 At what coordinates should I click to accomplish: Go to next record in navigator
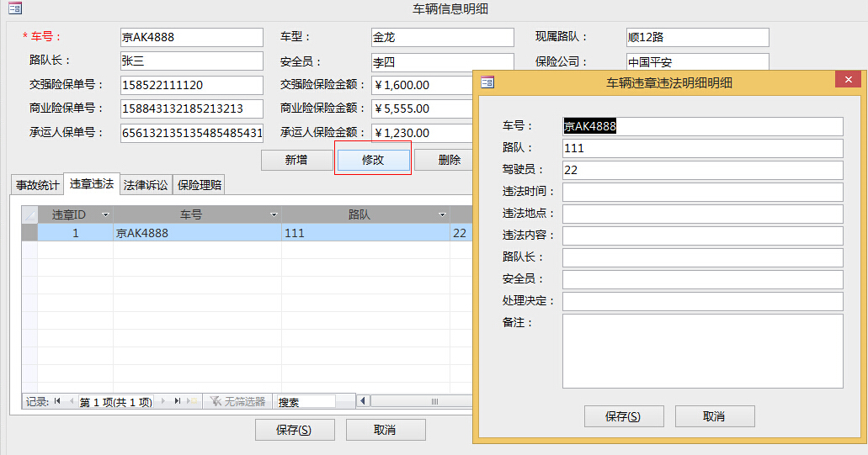(x=163, y=401)
